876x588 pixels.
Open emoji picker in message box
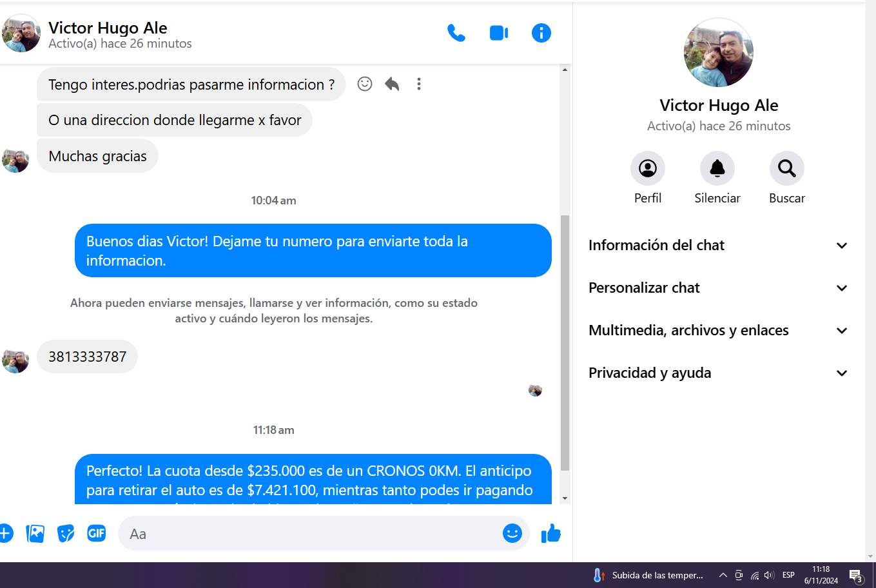pyautogui.click(x=512, y=533)
